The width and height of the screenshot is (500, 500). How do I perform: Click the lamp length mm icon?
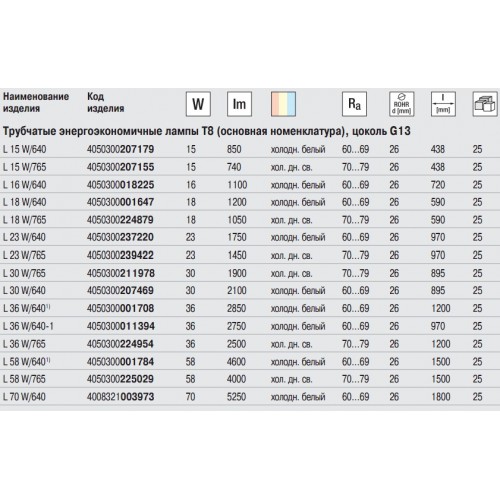point(443,104)
